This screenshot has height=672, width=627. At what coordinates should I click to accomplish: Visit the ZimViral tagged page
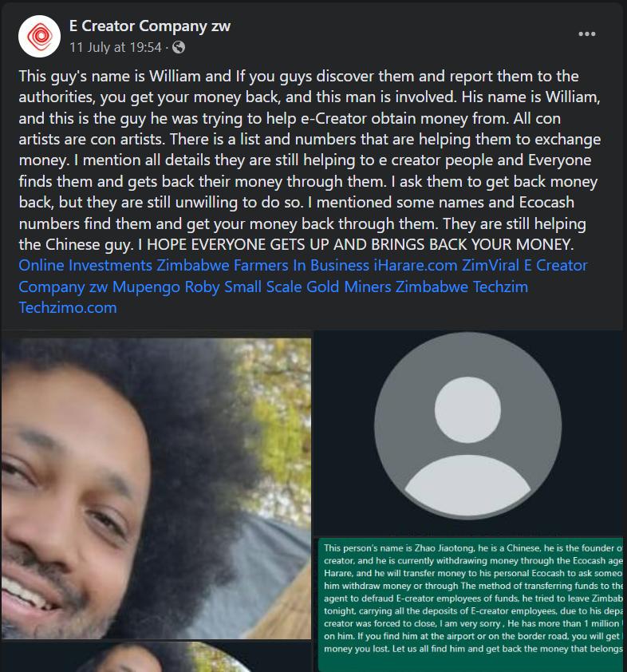[x=491, y=265]
